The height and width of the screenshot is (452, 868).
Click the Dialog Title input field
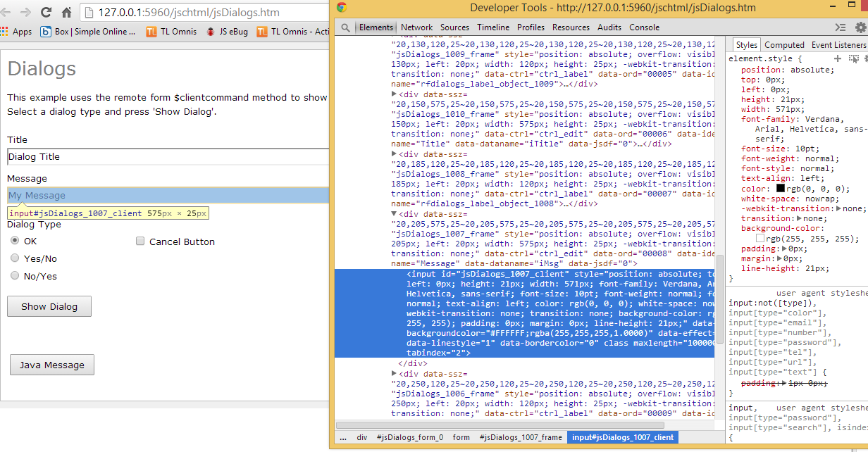pos(141,155)
